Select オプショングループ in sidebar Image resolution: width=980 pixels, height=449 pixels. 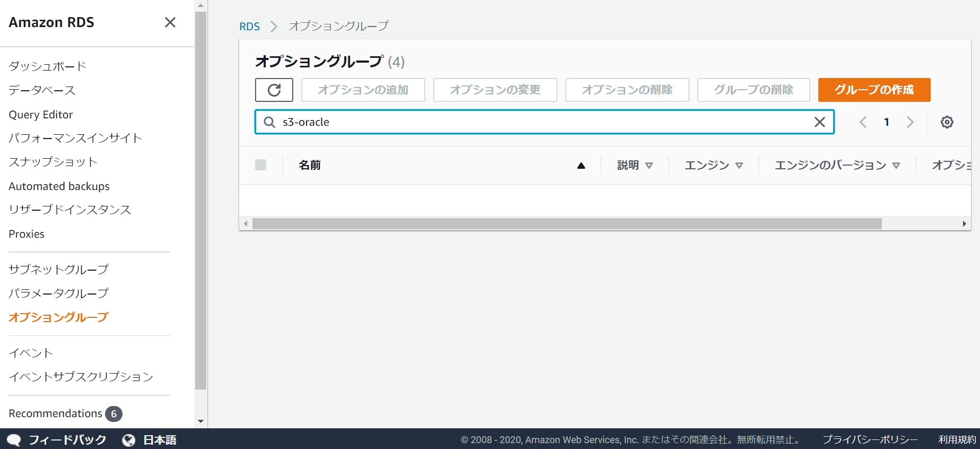pos(58,317)
